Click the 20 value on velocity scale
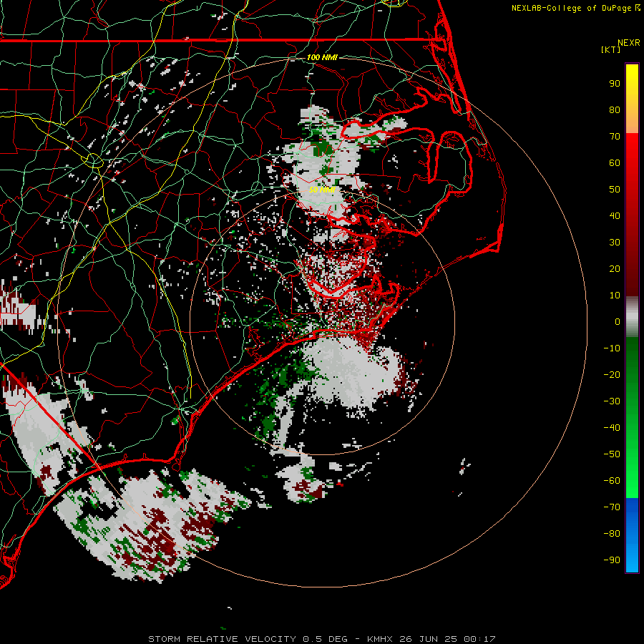This screenshot has height=644, width=644. pyautogui.click(x=615, y=269)
